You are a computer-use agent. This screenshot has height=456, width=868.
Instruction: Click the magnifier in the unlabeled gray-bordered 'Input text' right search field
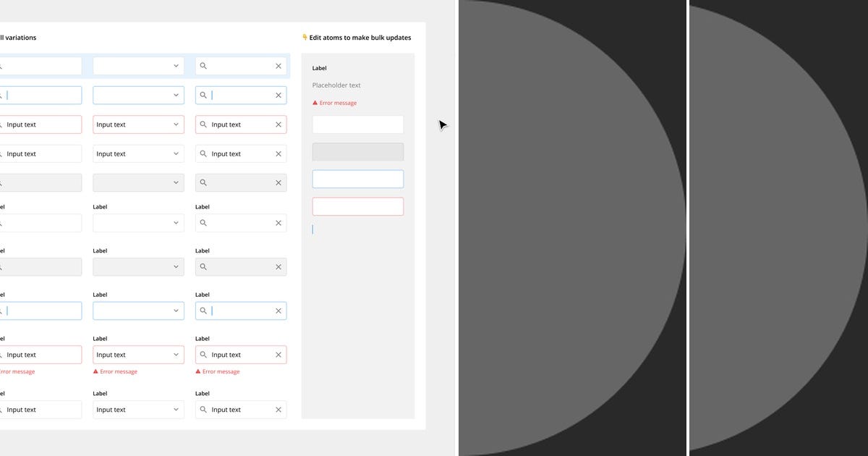coord(203,153)
